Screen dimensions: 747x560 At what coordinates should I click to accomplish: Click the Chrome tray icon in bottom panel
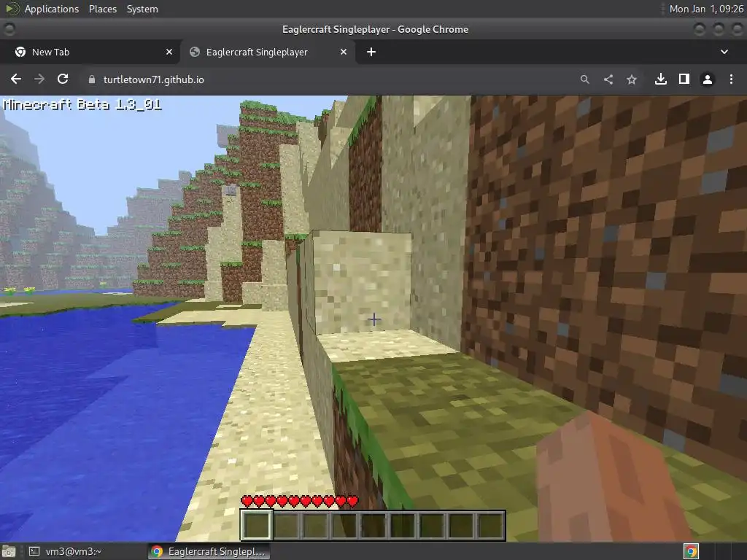[691, 551]
